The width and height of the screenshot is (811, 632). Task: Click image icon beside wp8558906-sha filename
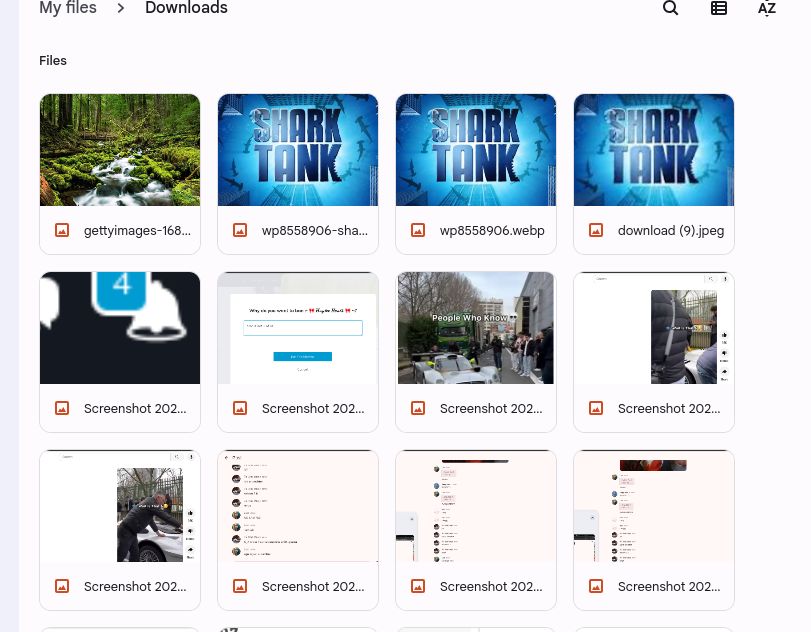coord(240,230)
